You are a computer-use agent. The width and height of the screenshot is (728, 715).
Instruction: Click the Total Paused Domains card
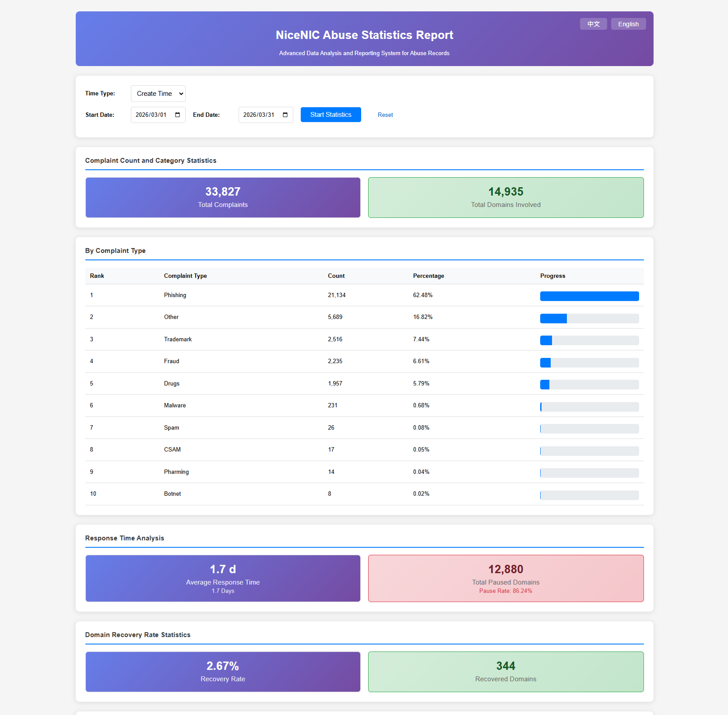[506, 578]
